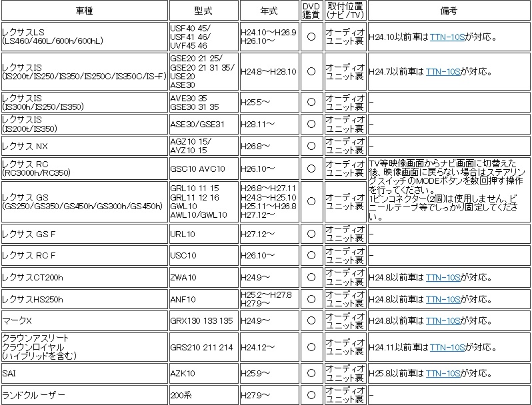This screenshot has width=532, height=405.
Task: Click year cell H24.12～
Action: (269, 347)
